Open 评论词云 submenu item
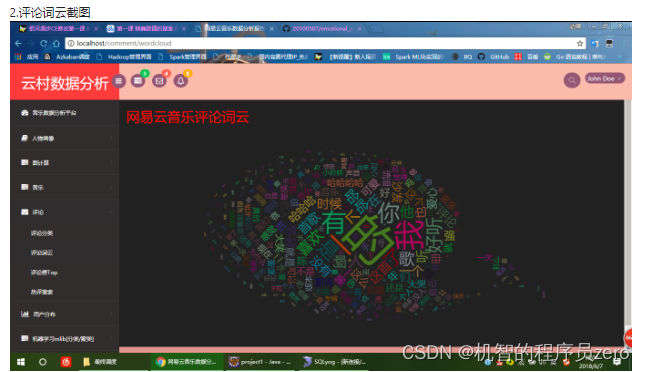645x372 pixels. pyautogui.click(x=42, y=253)
